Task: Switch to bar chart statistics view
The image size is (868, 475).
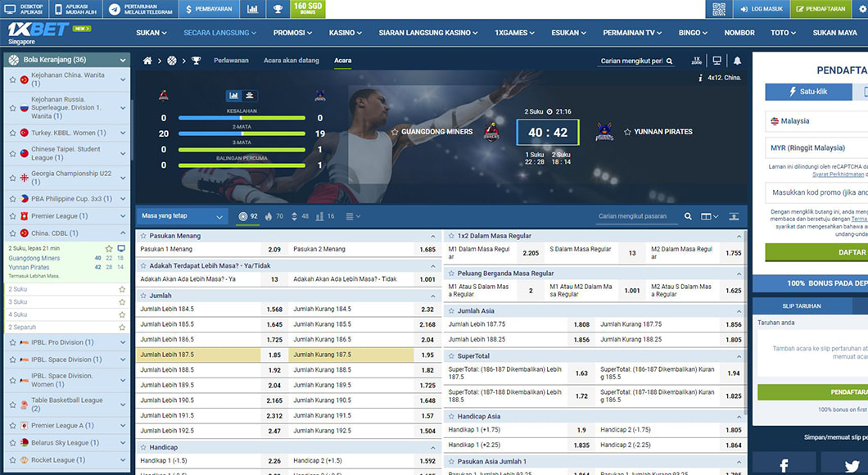Action: [x=233, y=96]
